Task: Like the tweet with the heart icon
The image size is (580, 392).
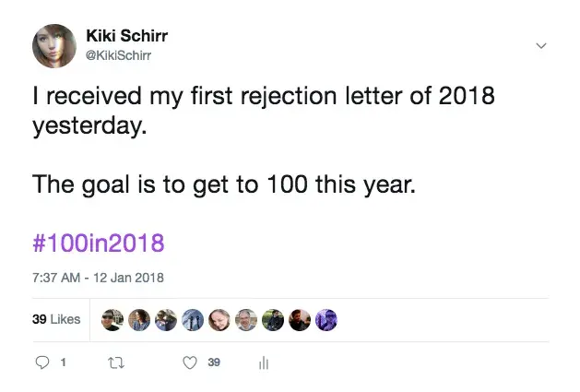Action: pos(190,362)
